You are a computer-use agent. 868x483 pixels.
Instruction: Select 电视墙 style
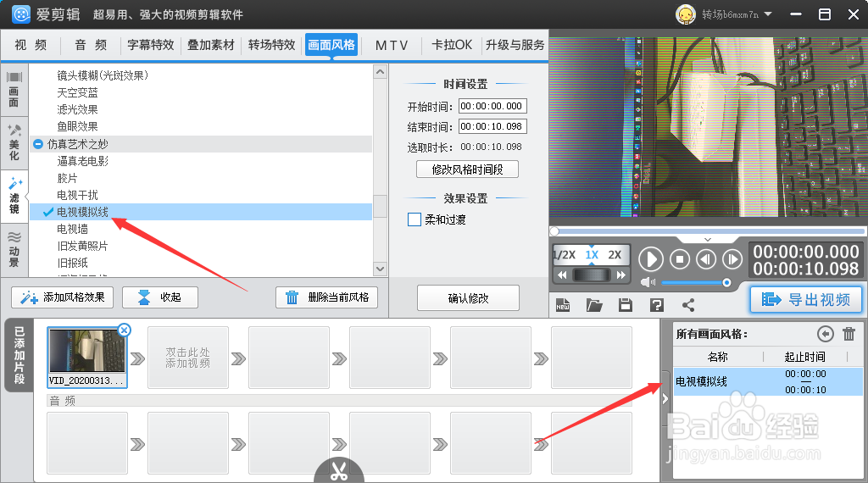pos(73,229)
